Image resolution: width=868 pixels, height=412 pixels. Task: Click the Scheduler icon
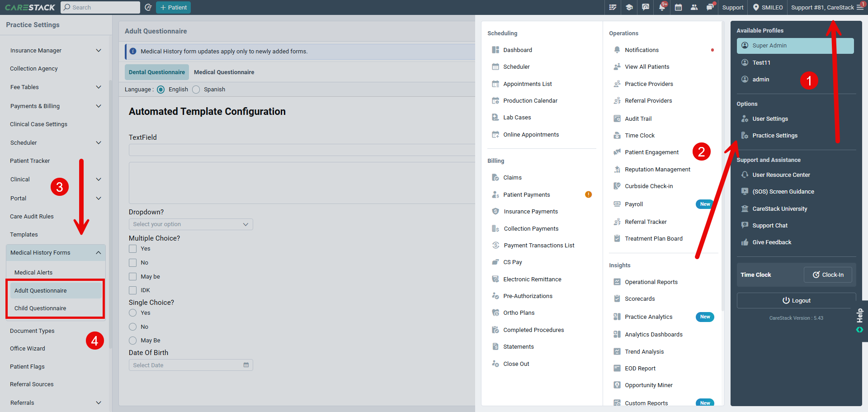(495, 66)
